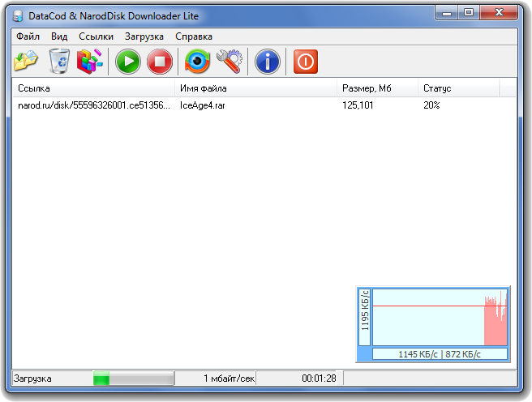Open the Загрузка menu
The image size is (532, 402).
point(144,36)
